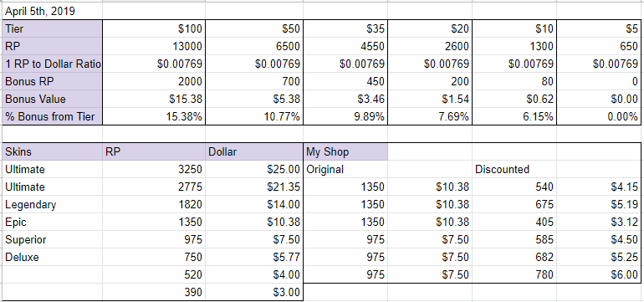Select the $100 tier cell
644x302 pixels.
pos(154,28)
